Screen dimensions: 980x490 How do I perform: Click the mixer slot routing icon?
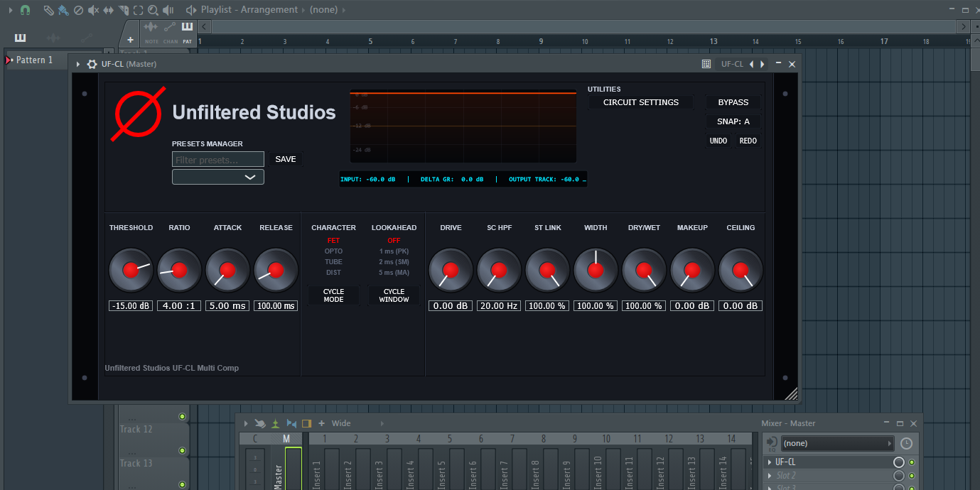point(771,443)
